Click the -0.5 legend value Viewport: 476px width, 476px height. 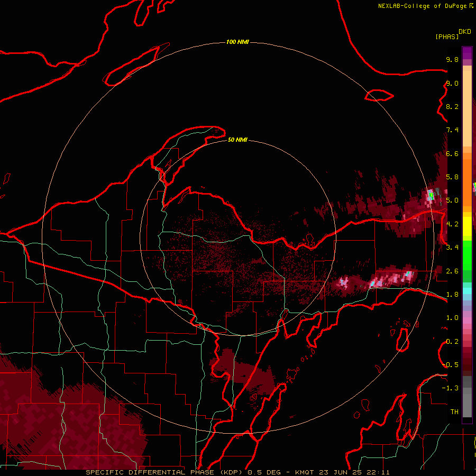click(450, 365)
